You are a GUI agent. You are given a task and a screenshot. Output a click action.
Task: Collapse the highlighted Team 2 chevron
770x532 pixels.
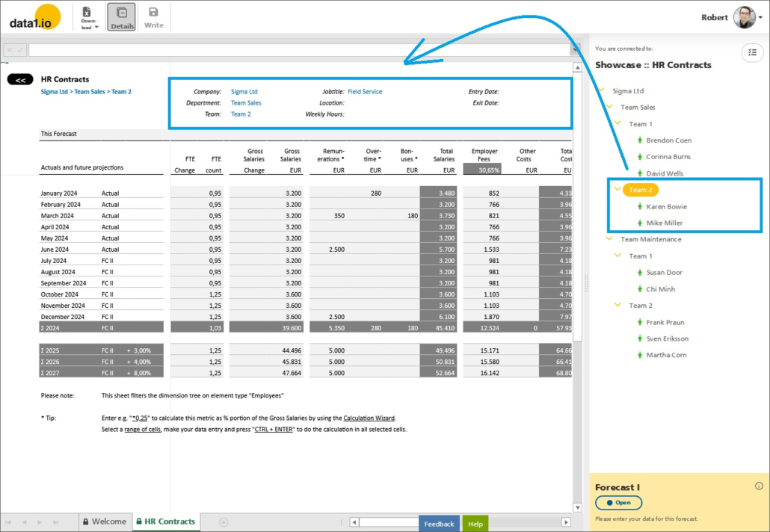pyautogui.click(x=617, y=190)
